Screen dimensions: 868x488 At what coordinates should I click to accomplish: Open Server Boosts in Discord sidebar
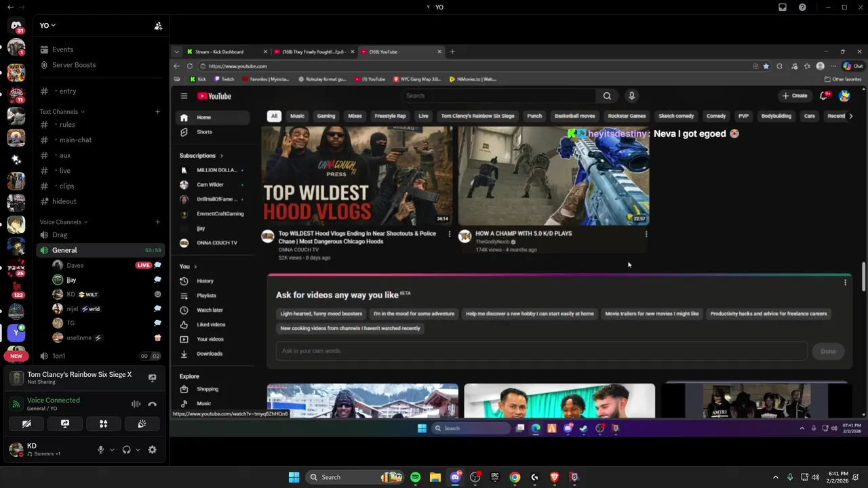74,65
